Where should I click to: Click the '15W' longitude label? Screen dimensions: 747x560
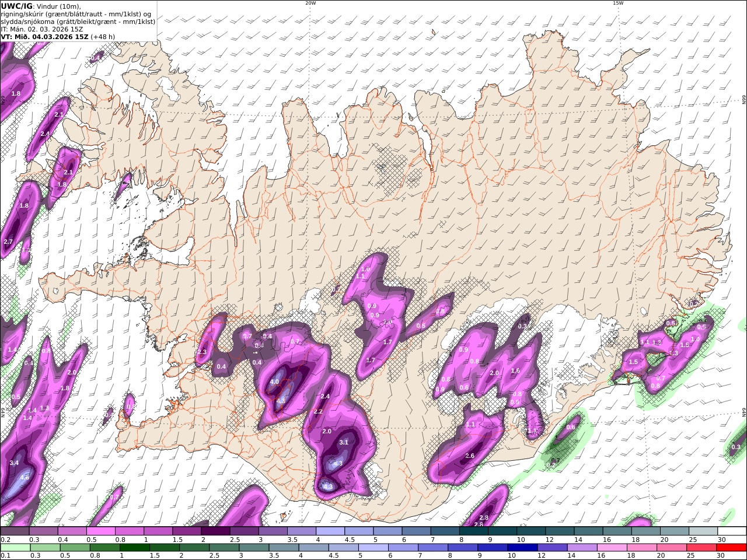click(x=618, y=3)
